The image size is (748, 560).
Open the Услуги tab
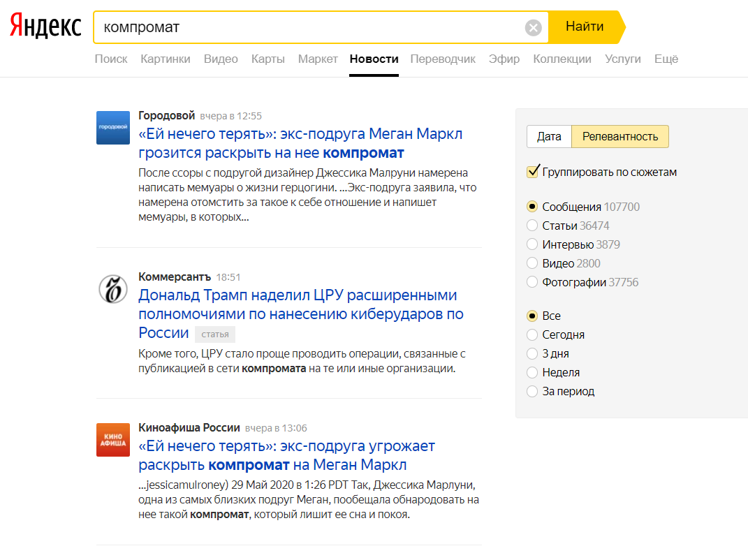tap(622, 59)
